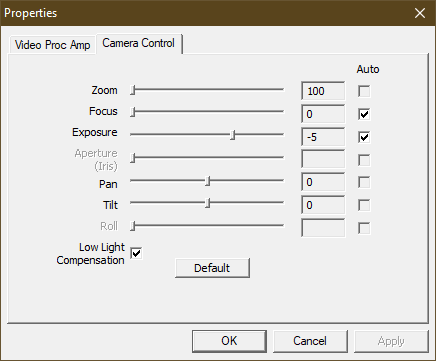Uncheck the Focus Auto checkbox
Image resolution: width=436 pixels, height=361 pixels.
(x=364, y=114)
